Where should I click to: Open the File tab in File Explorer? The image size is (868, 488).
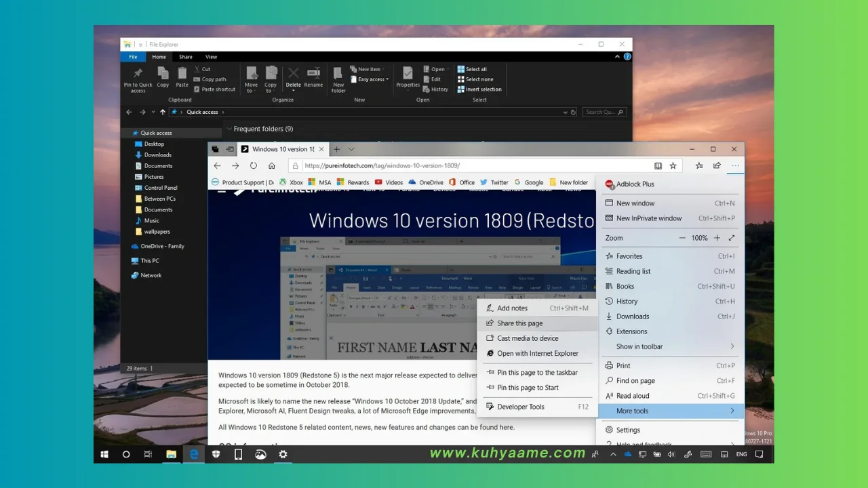(133, 57)
